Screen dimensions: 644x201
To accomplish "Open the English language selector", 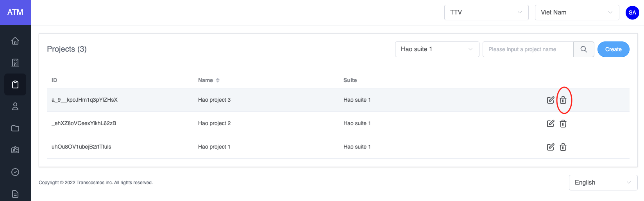I will (603, 183).
